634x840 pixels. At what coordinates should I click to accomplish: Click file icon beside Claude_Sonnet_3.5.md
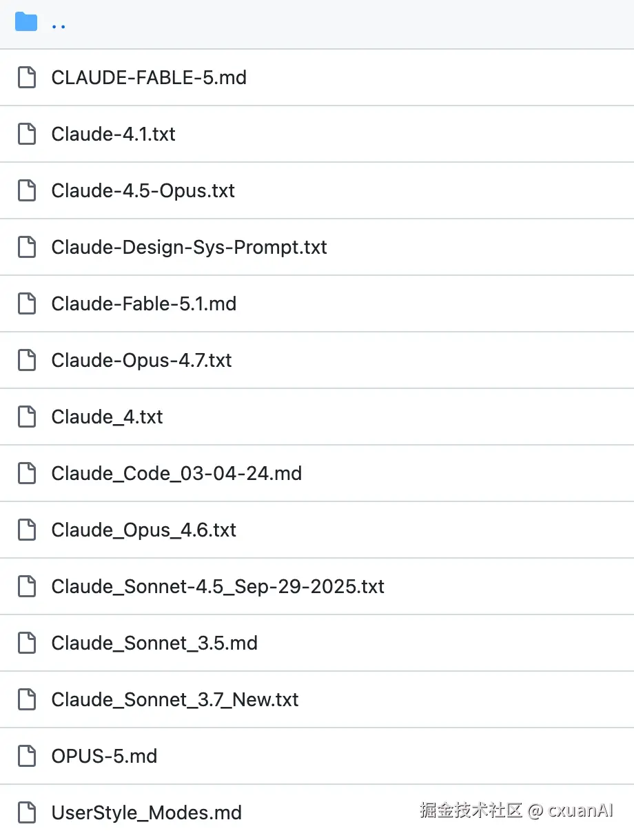point(27,643)
